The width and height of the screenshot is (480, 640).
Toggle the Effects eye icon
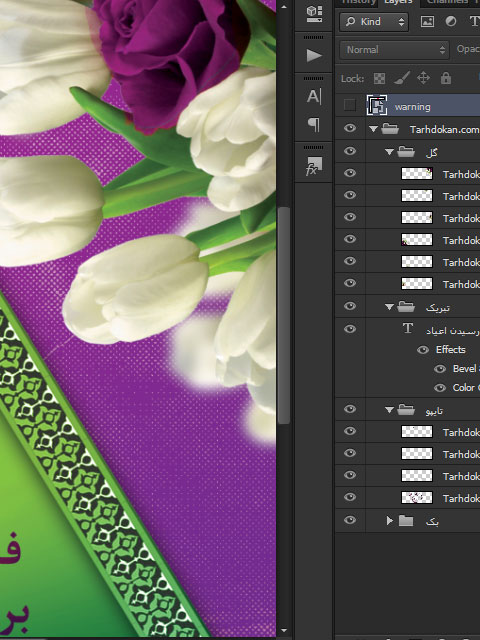423,350
